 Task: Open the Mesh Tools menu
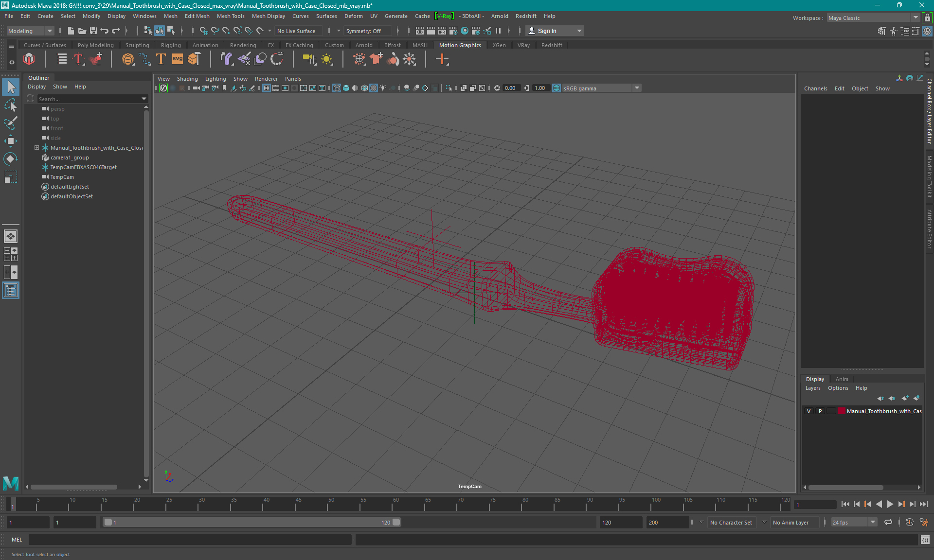231,16
